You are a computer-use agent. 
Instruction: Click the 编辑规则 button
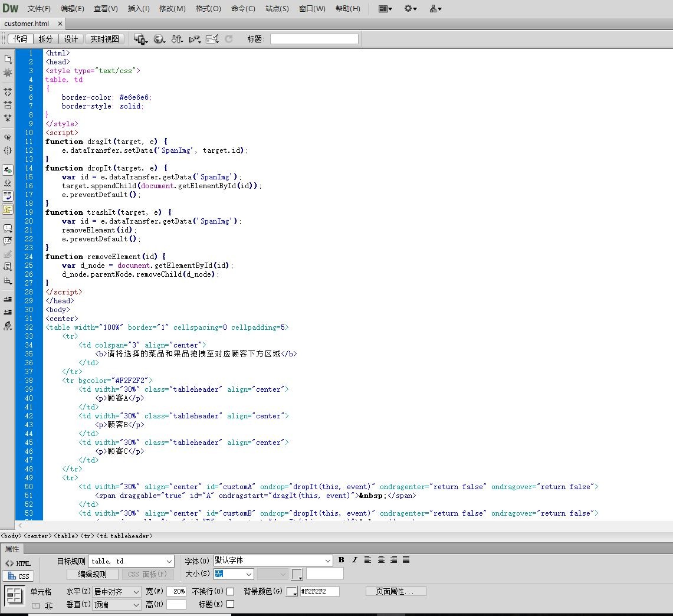point(92,574)
